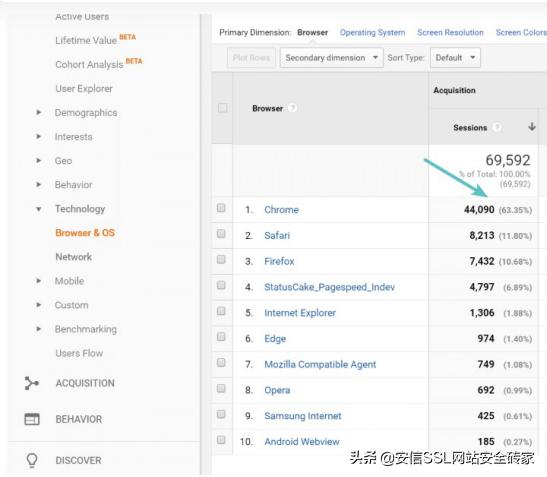Open the Opera browser link
This screenshot has width=547, height=477.
[277, 390]
